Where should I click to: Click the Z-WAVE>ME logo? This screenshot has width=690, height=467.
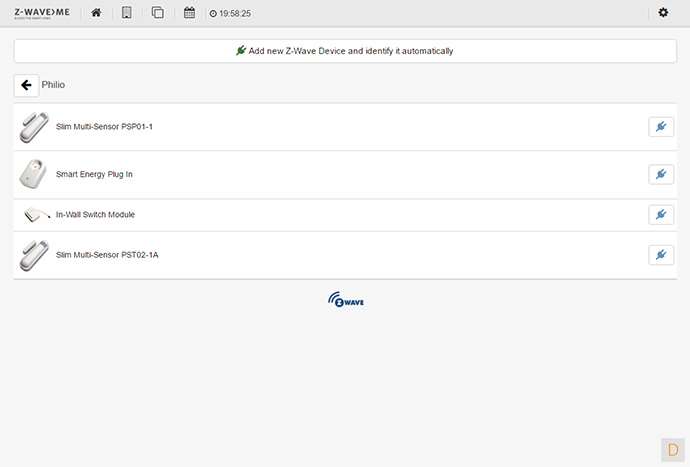(x=42, y=13)
